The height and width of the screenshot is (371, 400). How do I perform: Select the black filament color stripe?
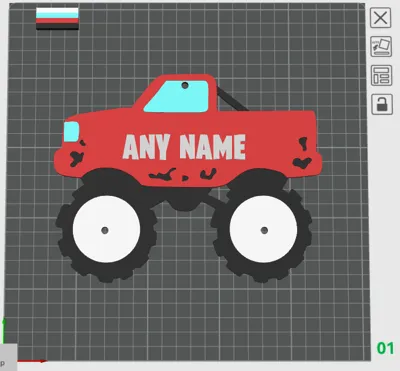coord(57,26)
